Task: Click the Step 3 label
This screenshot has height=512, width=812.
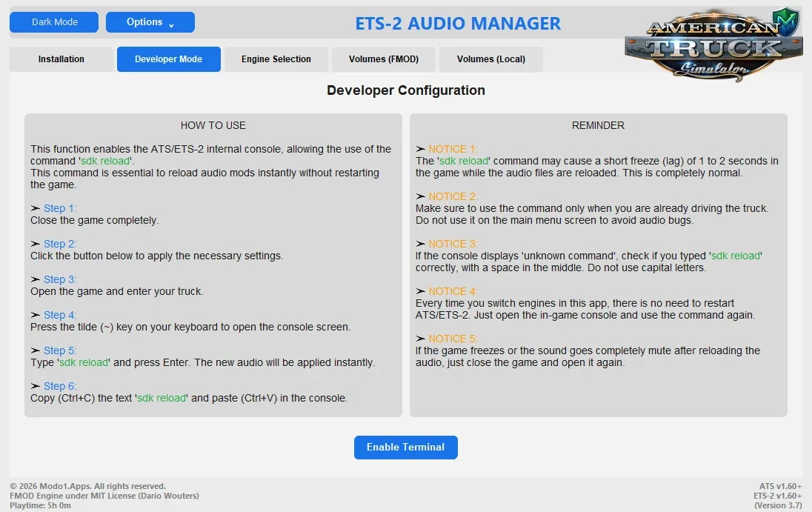Action: click(x=59, y=279)
